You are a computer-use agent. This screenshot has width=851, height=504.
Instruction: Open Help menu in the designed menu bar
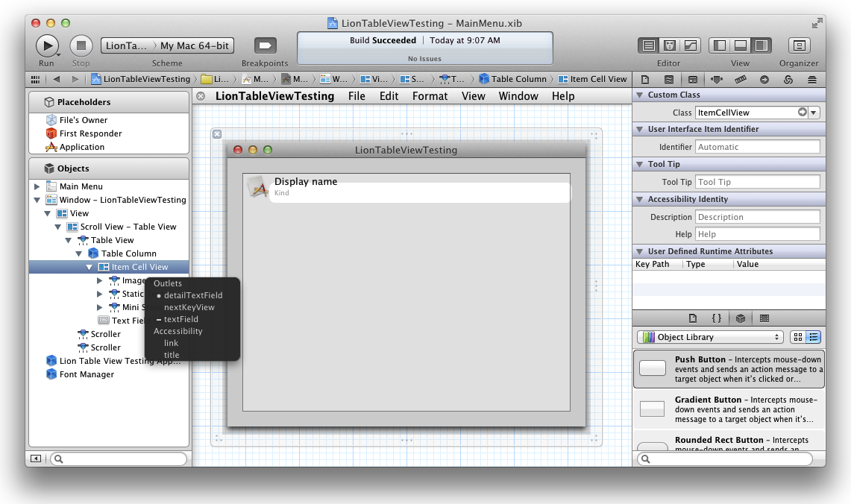click(x=563, y=96)
